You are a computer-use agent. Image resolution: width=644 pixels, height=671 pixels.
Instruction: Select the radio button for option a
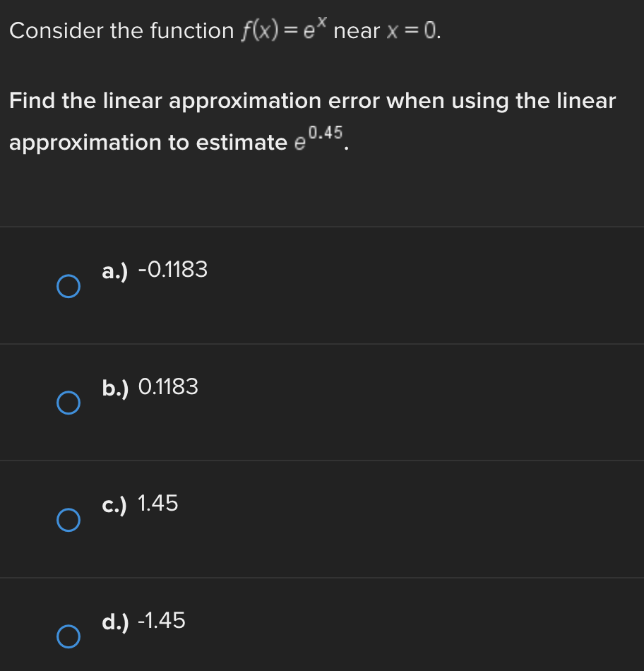click(x=68, y=286)
